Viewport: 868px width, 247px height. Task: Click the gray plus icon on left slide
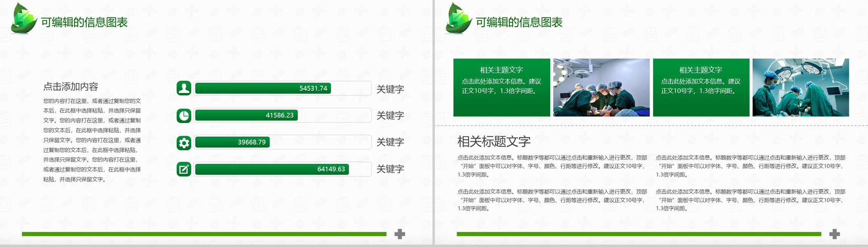click(400, 234)
